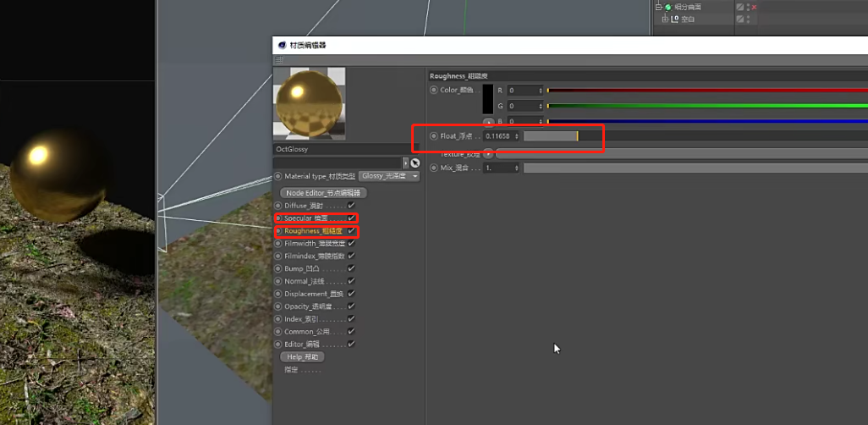Select the Roughness channel label
868x425 pixels.
313,231
